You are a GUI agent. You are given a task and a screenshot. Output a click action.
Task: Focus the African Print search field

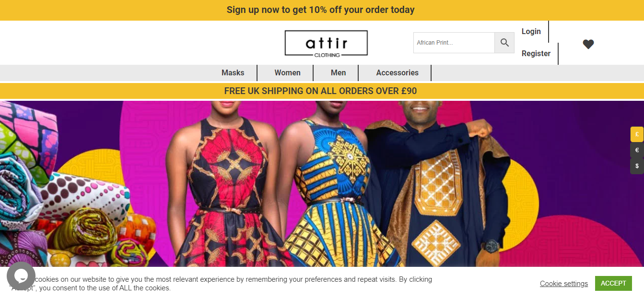click(x=454, y=43)
